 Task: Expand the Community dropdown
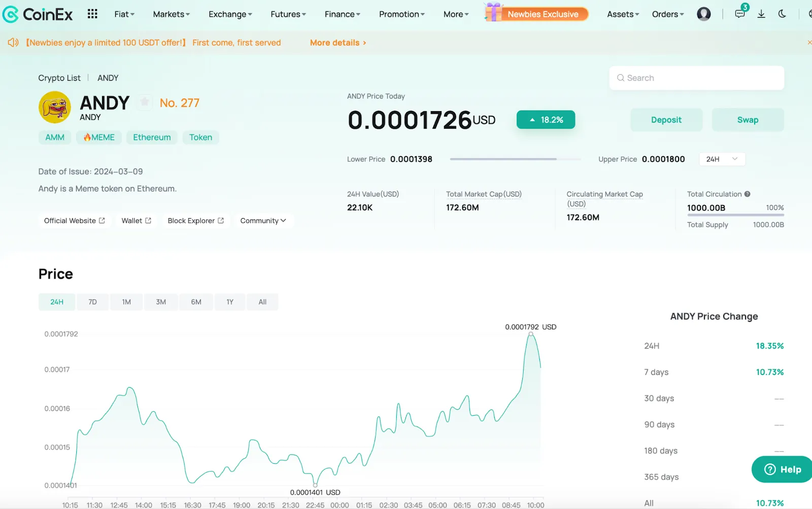point(263,220)
